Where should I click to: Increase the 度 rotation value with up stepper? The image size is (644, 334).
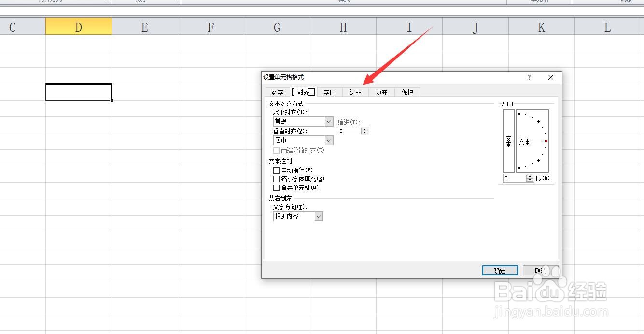point(530,176)
